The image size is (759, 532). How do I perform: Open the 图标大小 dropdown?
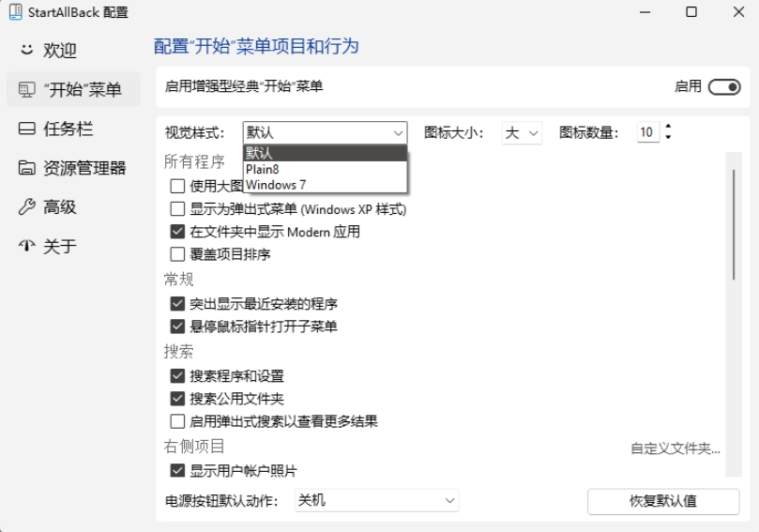[x=523, y=133]
